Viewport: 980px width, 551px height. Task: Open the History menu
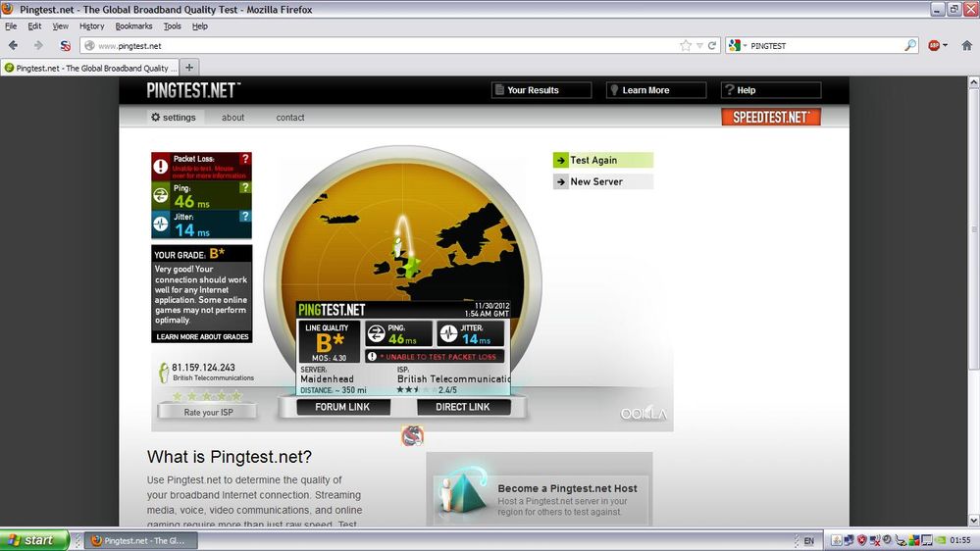point(92,26)
